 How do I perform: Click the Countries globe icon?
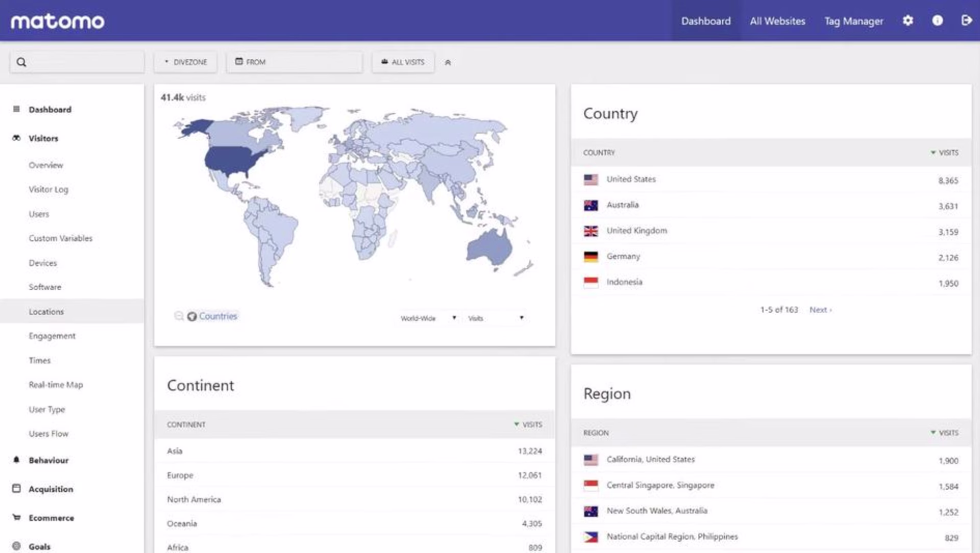[x=192, y=317]
